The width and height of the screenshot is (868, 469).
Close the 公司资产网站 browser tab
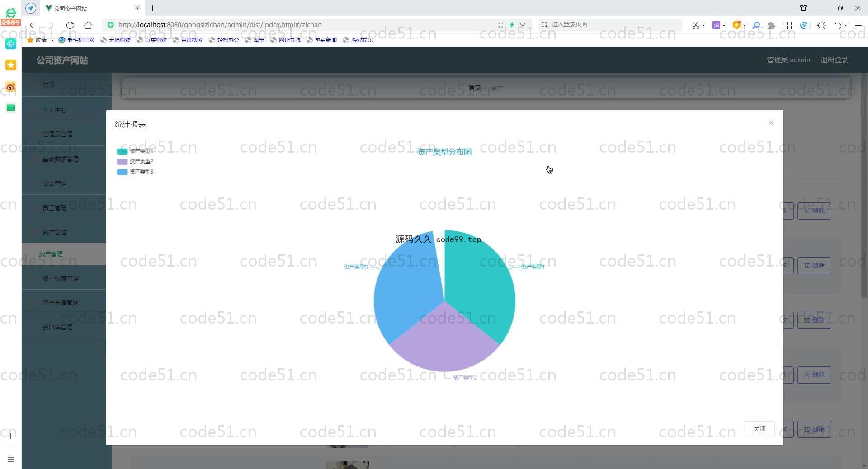137,8
